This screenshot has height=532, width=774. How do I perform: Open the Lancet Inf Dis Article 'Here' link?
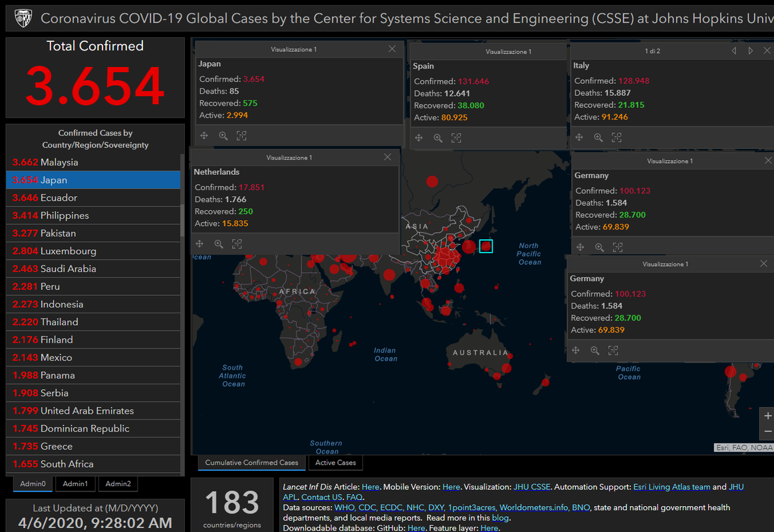coord(370,487)
